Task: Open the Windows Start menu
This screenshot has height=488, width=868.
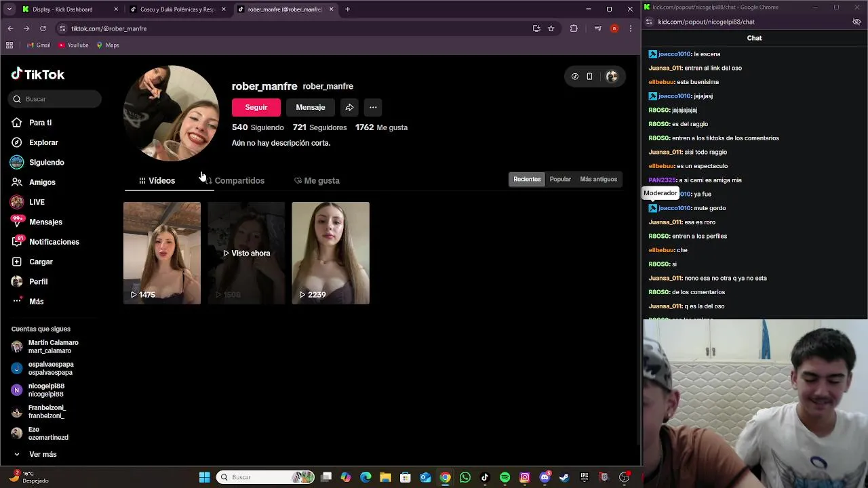Action: point(204,477)
